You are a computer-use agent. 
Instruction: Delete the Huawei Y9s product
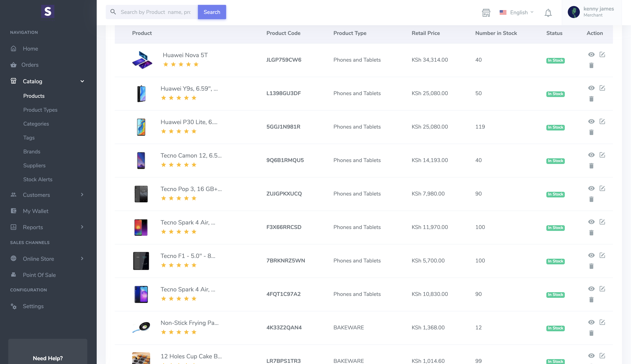591,99
